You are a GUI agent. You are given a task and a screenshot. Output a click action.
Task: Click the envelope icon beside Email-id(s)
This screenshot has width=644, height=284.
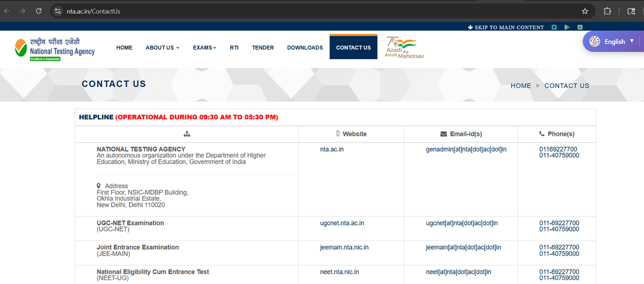(x=443, y=134)
